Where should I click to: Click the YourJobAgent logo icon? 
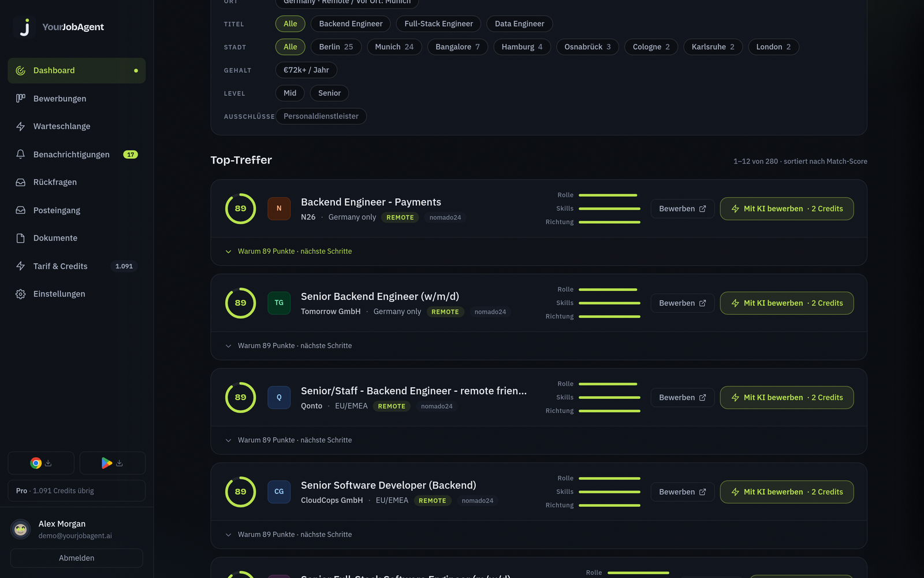24,27
